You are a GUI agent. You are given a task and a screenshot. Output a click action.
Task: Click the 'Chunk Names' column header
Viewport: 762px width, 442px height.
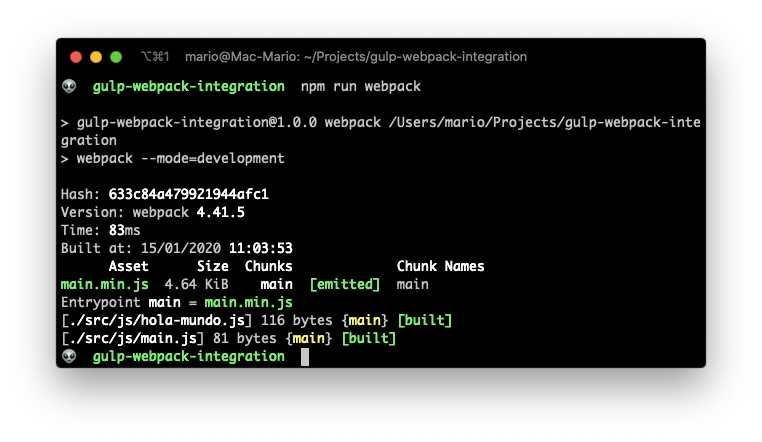[x=440, y=266]
